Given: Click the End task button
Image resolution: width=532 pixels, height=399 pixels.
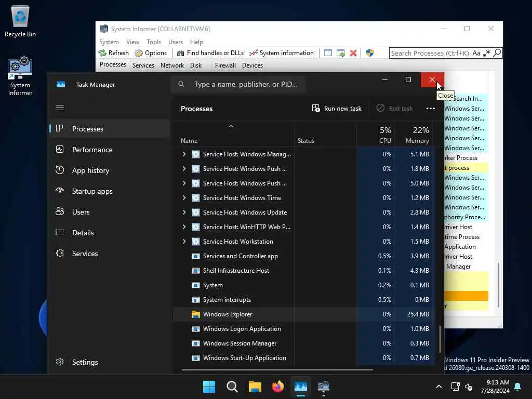Looking at the screenshot, I should coord(395,109).
